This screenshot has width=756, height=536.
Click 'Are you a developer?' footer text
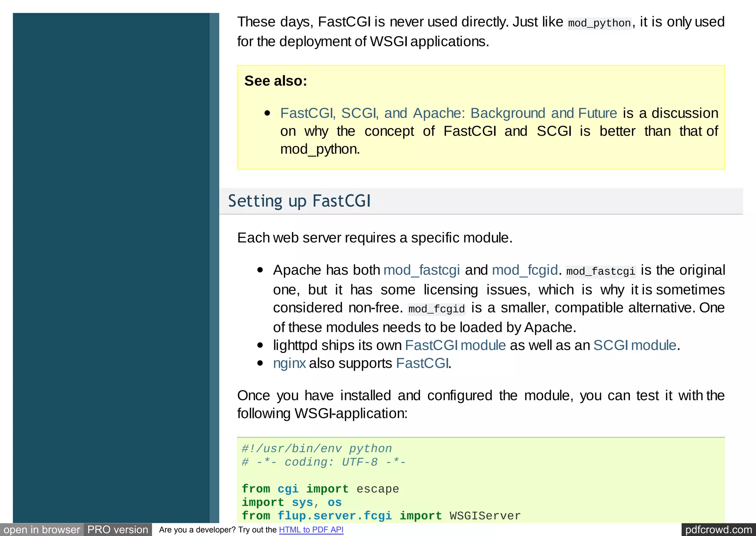(197, 530)
